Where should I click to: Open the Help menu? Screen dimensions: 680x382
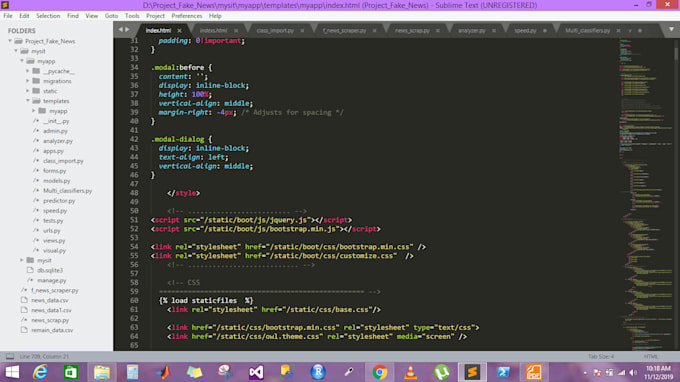pyautogui.click(x=215, y=16)
